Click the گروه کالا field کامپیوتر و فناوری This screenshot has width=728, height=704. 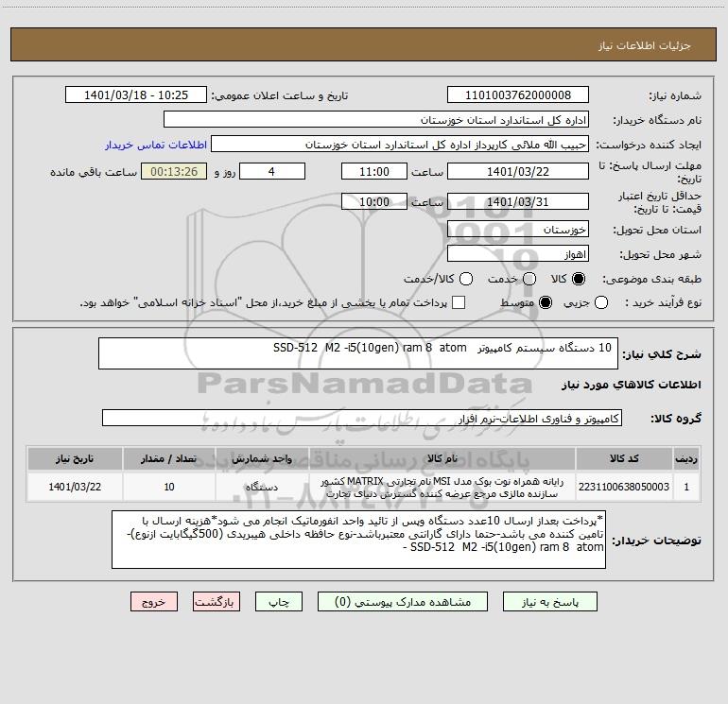click(362, 418)
